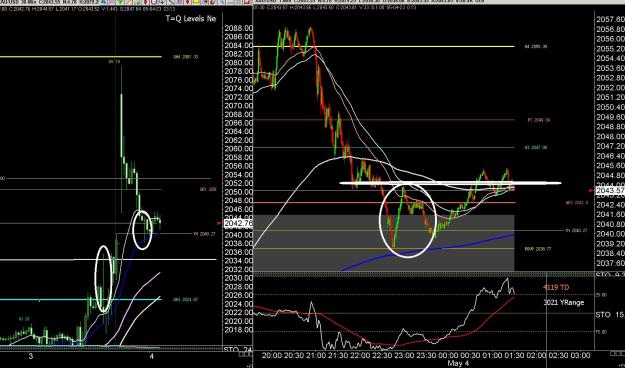The image size is (625, 368).
Task: Click day '3' on the left chart's date axis
Action: point(30,356)
